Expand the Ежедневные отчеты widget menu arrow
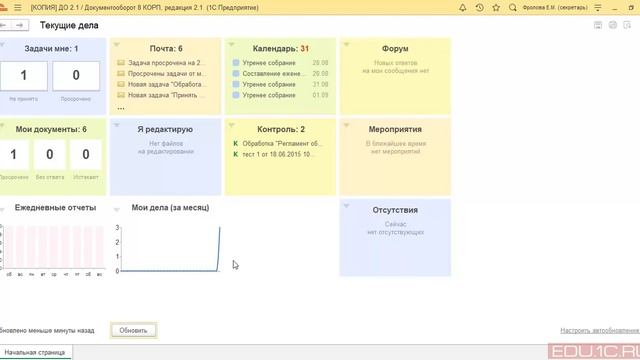Viewport: 640px width, 360px height. tap(2, 210)
